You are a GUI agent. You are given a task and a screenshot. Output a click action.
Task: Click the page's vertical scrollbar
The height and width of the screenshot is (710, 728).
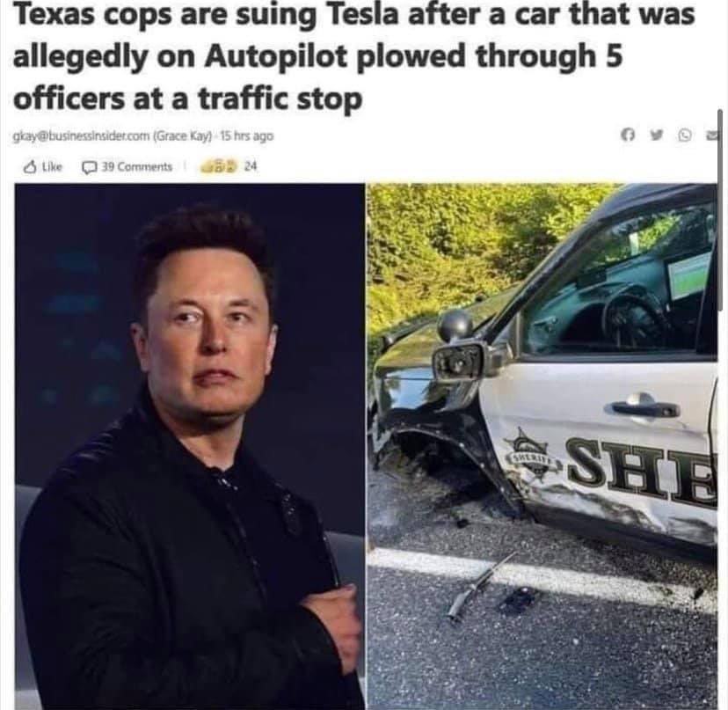click(719, 209)
